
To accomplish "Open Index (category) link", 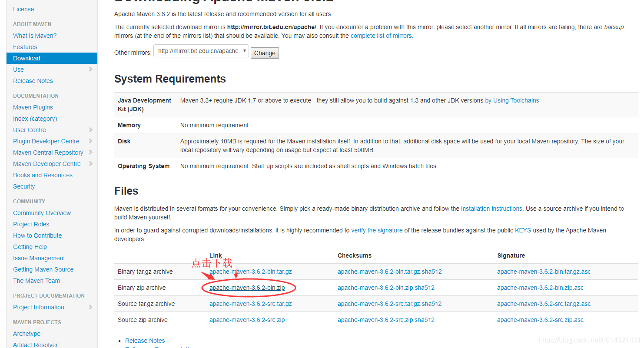I will pyautogui.click(x=35, y=119).
